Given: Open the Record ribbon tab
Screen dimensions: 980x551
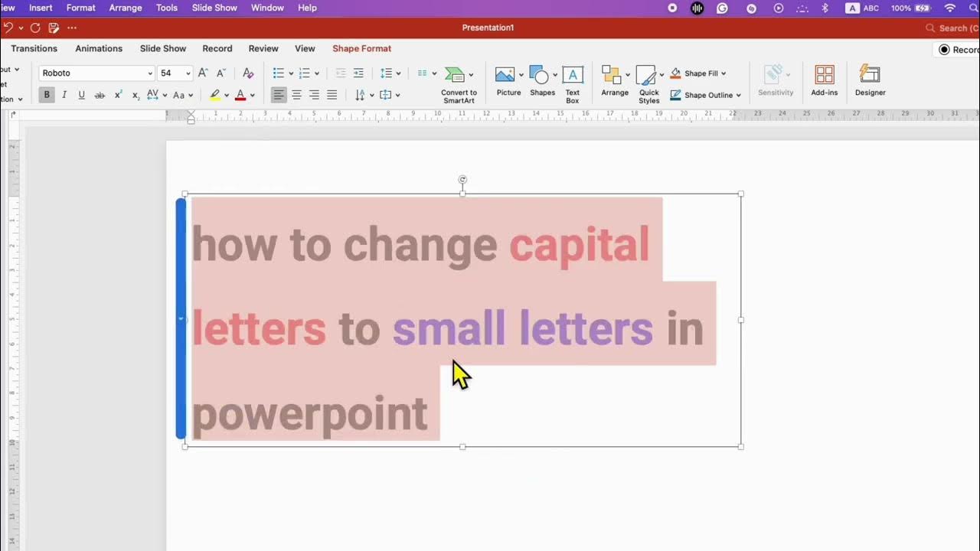Looking at the screenshot, I should pyautogui.click(x=217, y=48).
